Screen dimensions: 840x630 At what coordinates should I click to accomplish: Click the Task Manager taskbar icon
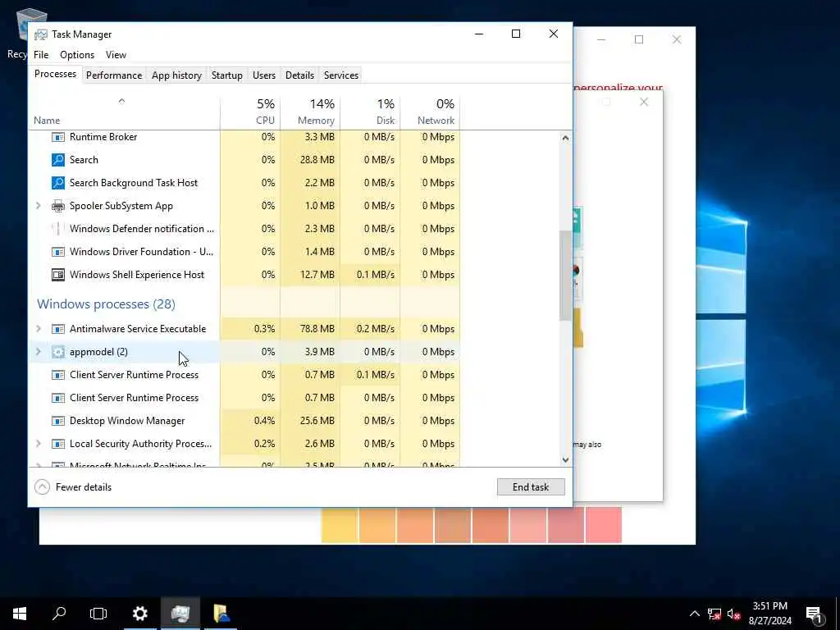click(180, 614)
